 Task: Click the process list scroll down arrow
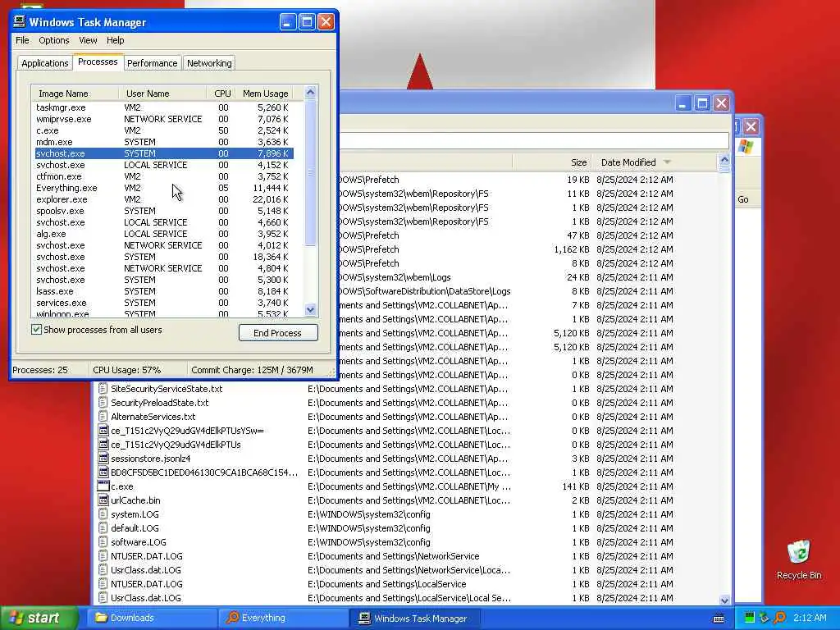point(310,309)
